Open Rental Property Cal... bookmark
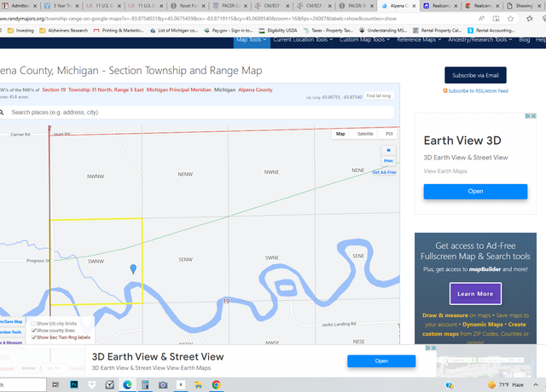 pyautogui.click(x=437, y=31)
